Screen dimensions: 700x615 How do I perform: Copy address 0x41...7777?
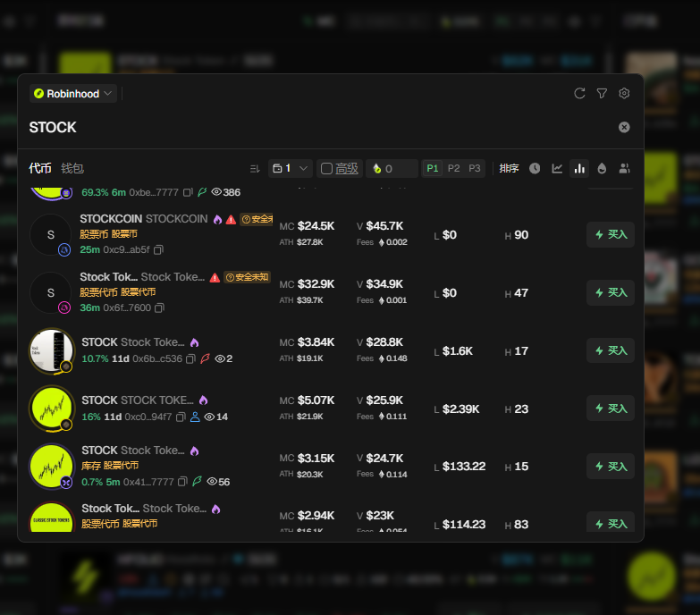pos(182,482)
